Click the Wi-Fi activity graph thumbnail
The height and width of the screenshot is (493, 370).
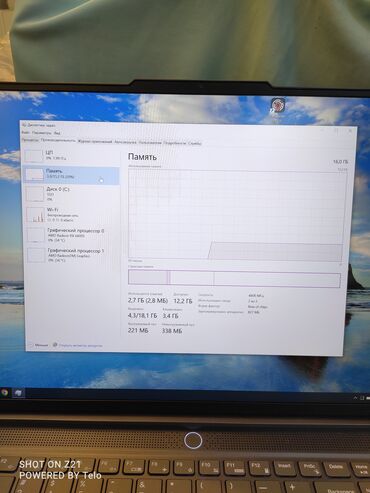coord(35,215)
